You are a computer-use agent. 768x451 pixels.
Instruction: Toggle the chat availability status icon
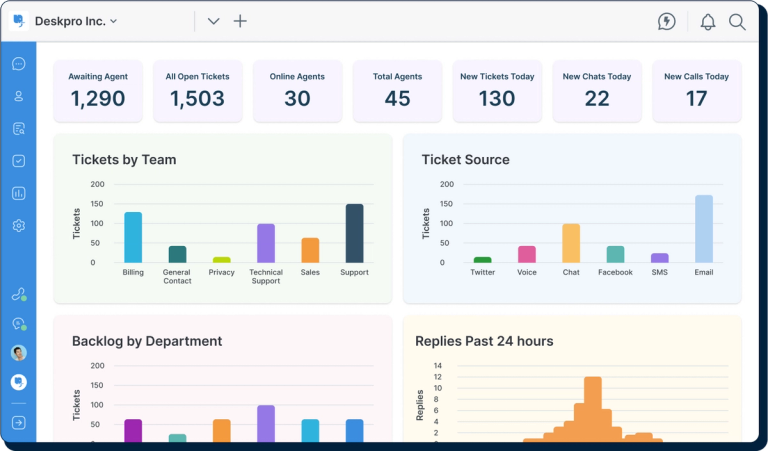point(18,324)
